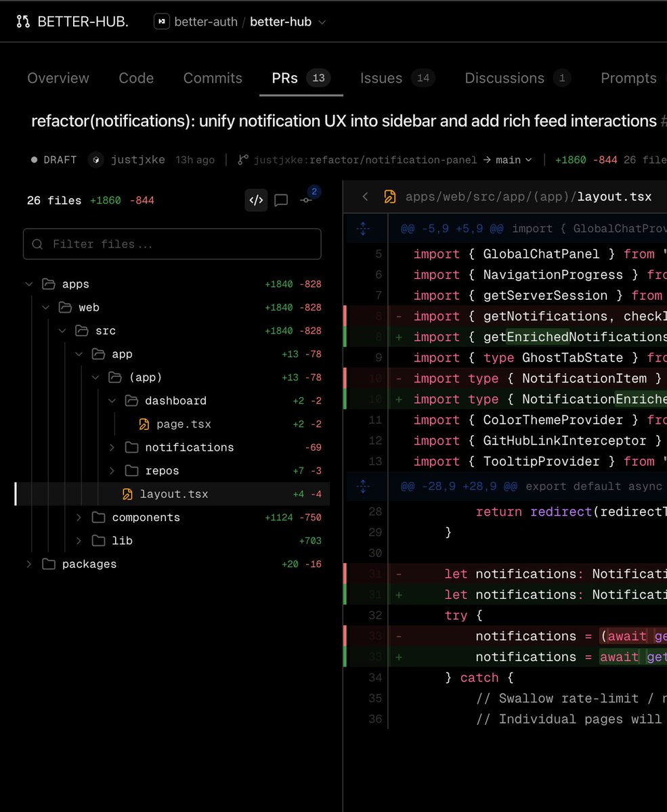The height and width of the screenshot is (812, 667).
Task: Expand hidden lines above the @@ -5,9 hunk
Action: 363,229
